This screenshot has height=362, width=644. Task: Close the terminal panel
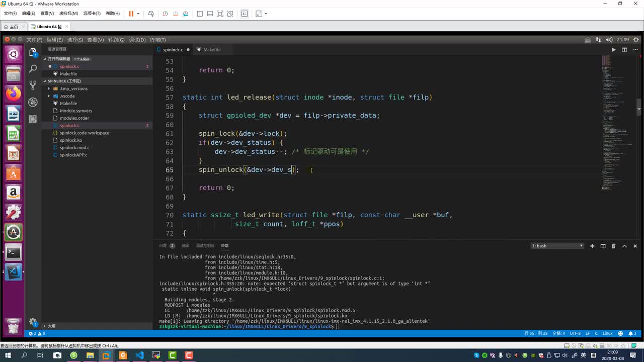coord(635,246)
